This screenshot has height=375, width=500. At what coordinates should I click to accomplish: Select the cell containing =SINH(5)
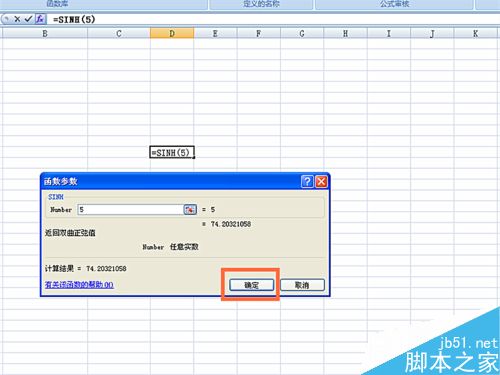[172, 152]
